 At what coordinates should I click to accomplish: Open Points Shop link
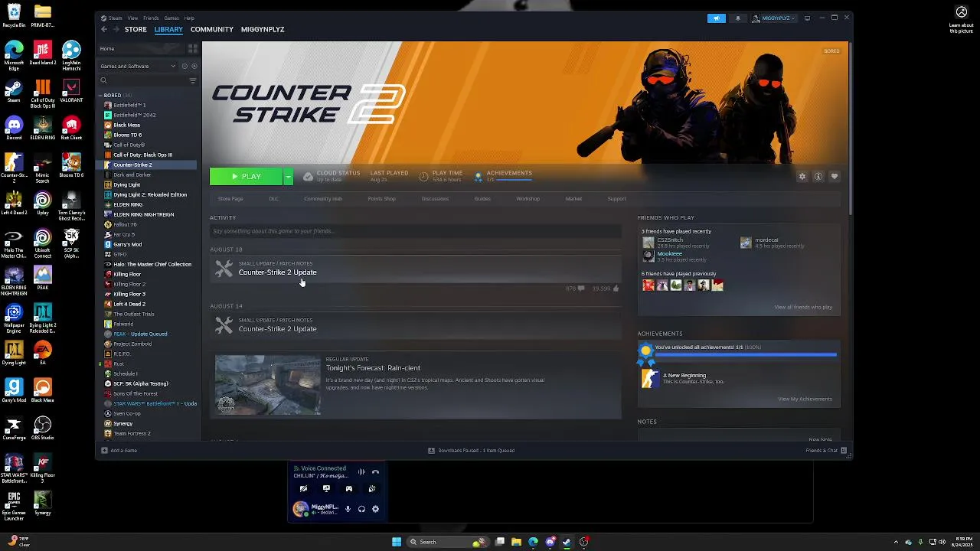(x=381, y=199)
